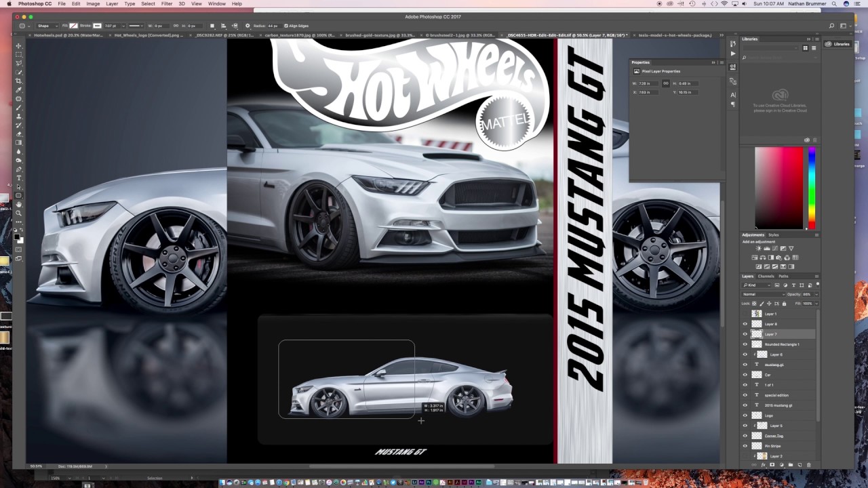Switch to the Styles tab

pyautogui.click(x=773, y=235)
